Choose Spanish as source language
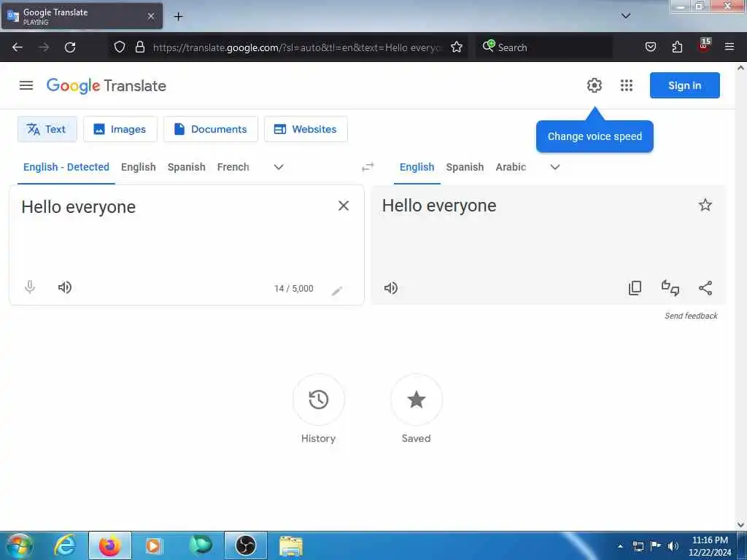Screen dimensions: 747x560 point(186,167)
